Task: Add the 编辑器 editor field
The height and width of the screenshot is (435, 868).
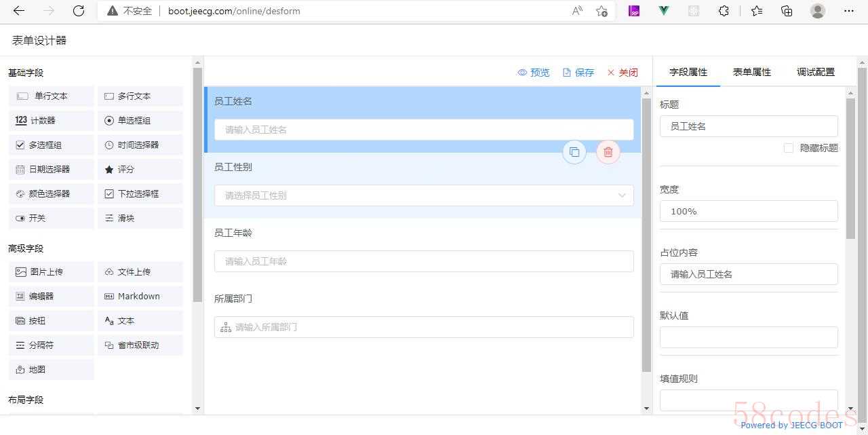Action: coord(52,297)
